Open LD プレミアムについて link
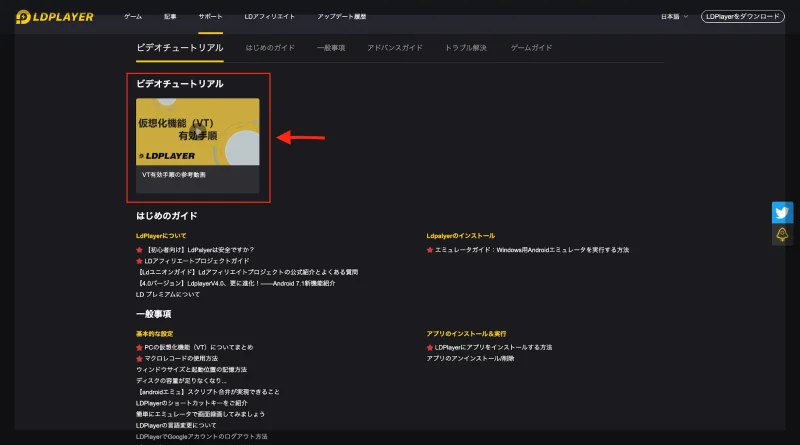The image size is (800, 445). [168, 294]
